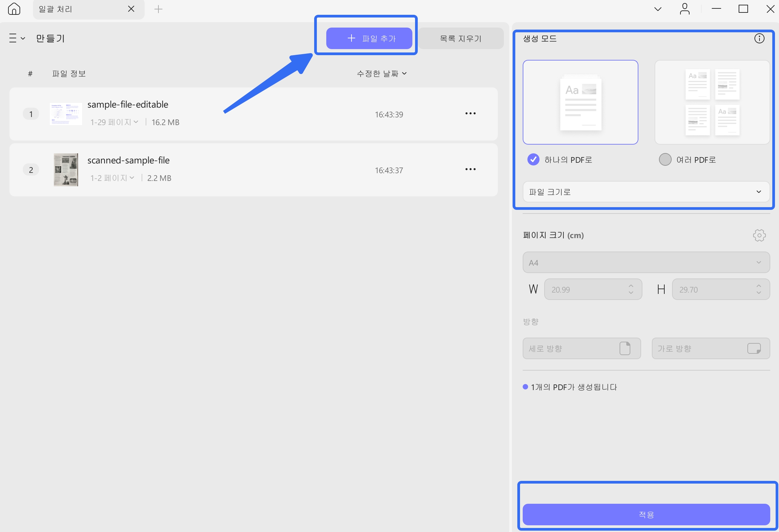Click the scanned-sample-file file name
This screenshot has width=779, height=532.
point(128,160)
